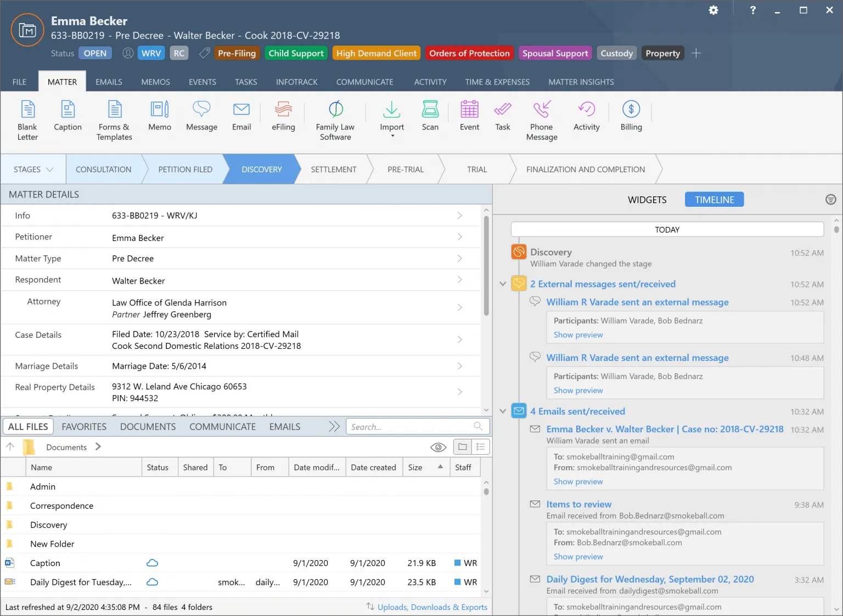
Task: Click the Spousal Support purple tag
Action: point(555,53)
